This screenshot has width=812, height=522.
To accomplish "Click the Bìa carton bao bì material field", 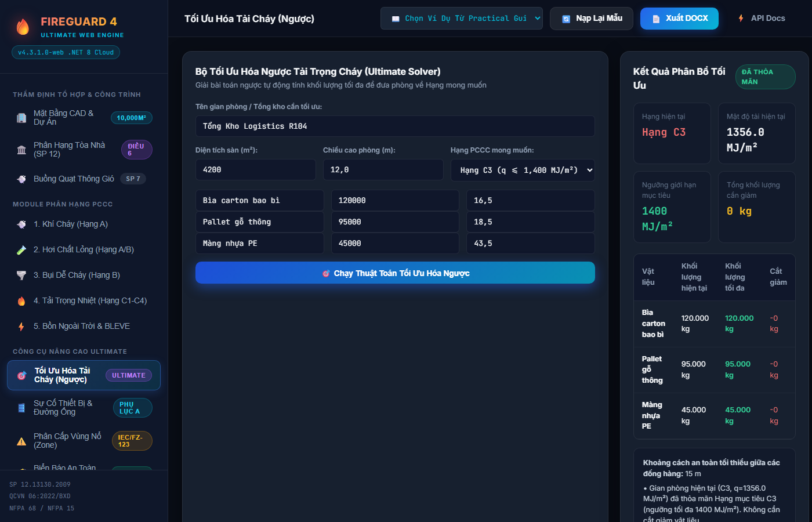I will (260, 200).
